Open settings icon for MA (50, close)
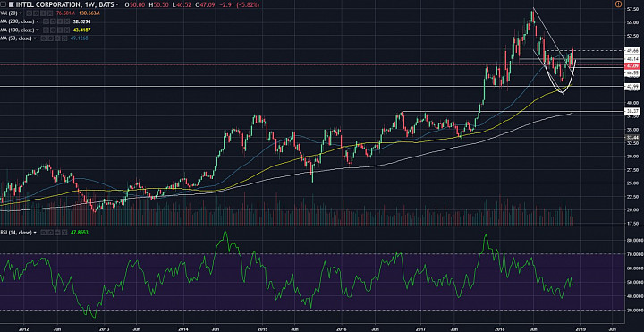This screenshot has height=332, width=644. pyautogui.click(x=50, y=38)
